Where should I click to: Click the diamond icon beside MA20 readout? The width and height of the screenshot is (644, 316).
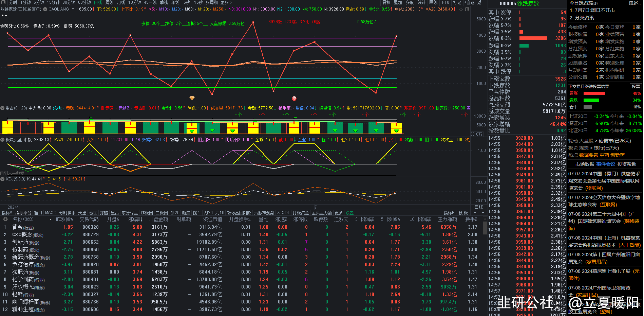tap(461, 9)
